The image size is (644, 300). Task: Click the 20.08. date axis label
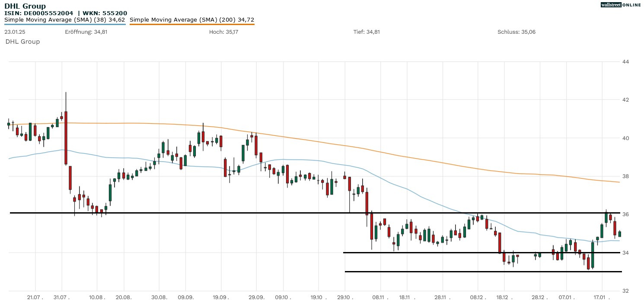124,297
